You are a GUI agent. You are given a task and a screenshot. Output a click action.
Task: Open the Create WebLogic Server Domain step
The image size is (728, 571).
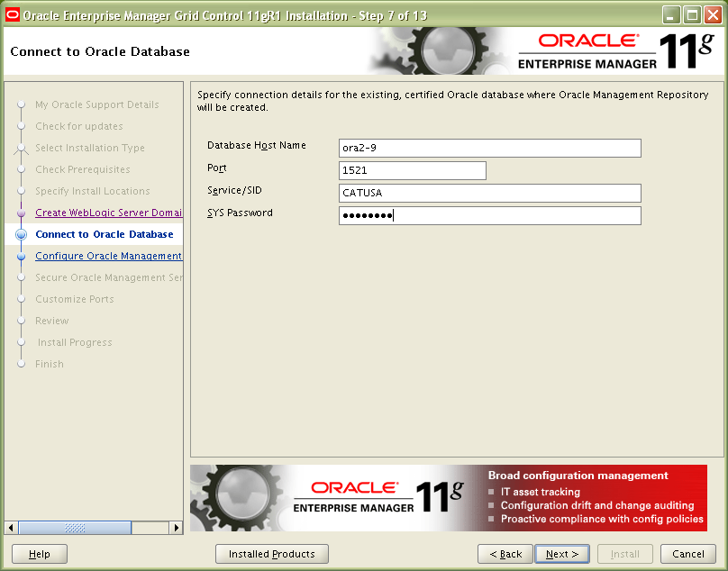[x=108, y=213]
